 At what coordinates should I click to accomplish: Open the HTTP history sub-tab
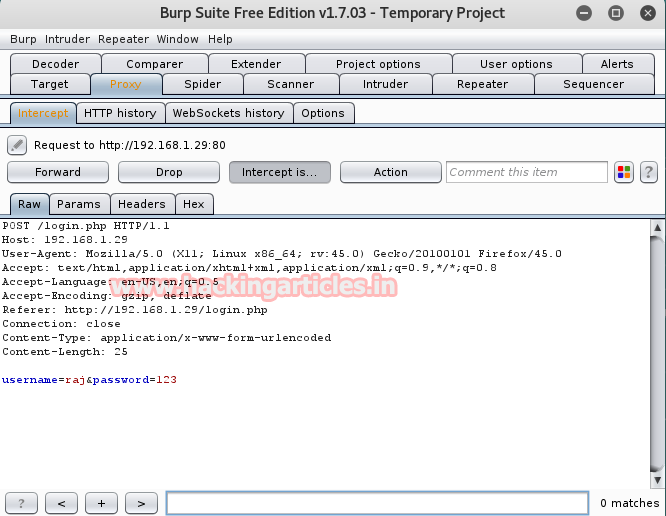pos(120,113)
